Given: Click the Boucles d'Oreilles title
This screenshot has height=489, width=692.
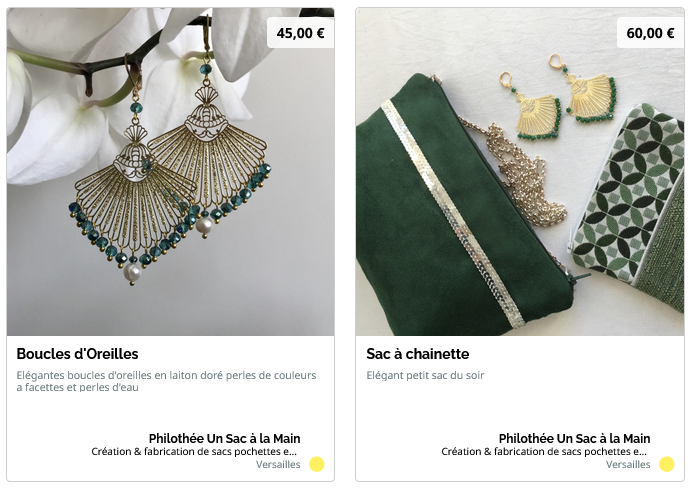Looking at the screenshot, I should tap(77, 354).
